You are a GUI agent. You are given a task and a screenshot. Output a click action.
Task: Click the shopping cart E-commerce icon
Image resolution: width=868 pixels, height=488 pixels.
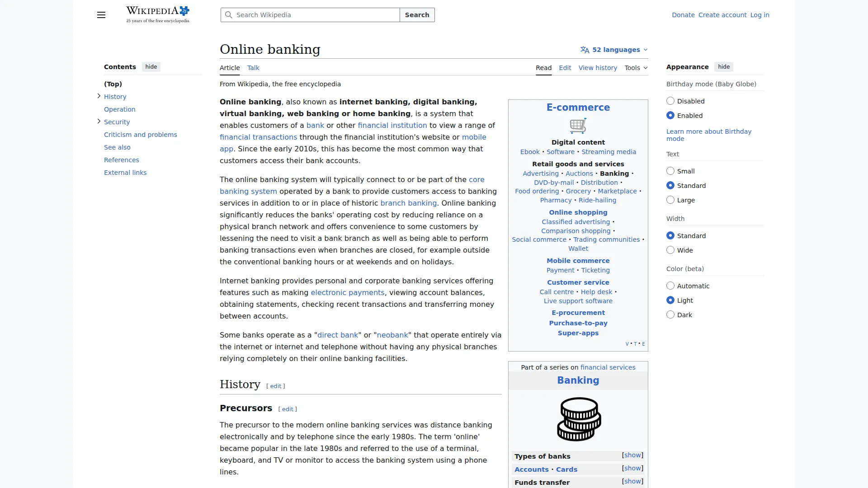[578, 126]
